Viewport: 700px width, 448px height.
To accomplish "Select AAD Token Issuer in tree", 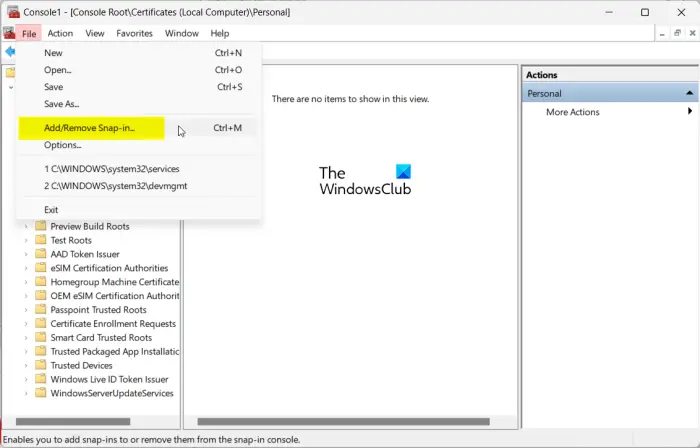I will (85, 254).
